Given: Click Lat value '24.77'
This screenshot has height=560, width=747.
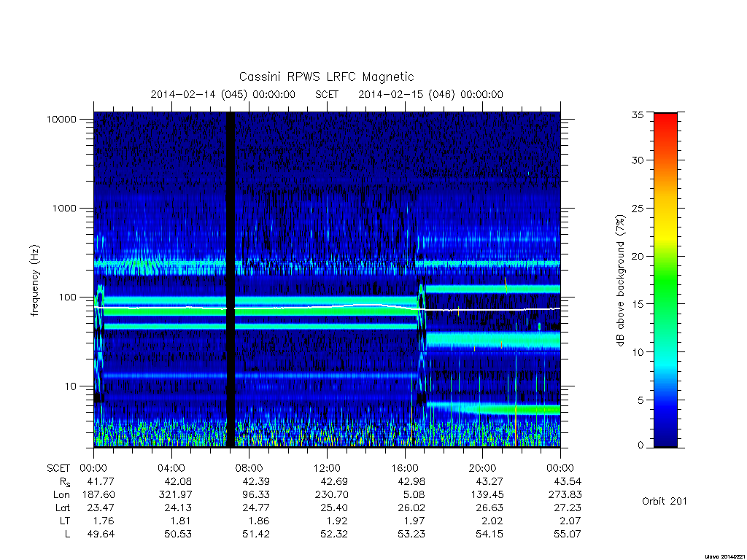Looking at the screenshot, I should [256, 508].
